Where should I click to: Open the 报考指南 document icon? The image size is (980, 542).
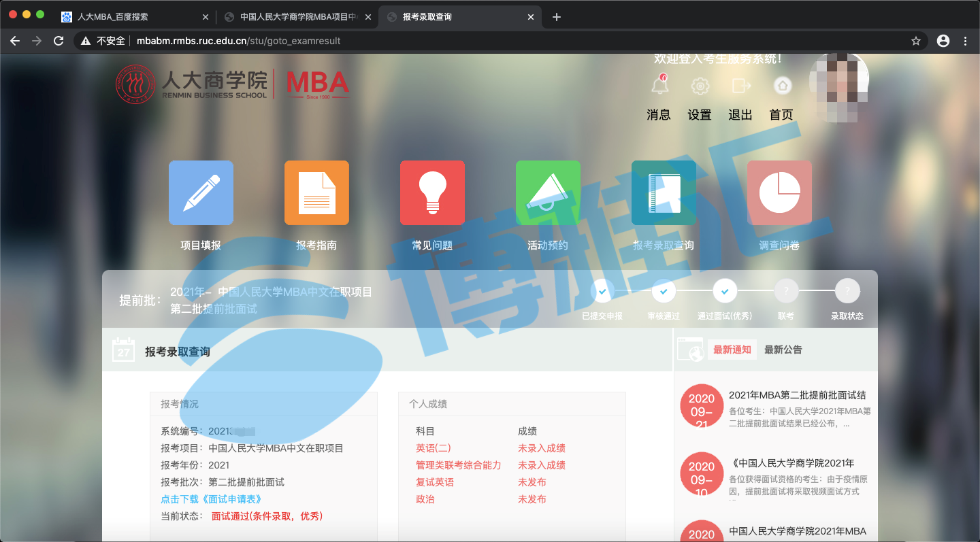coord(316,192)
